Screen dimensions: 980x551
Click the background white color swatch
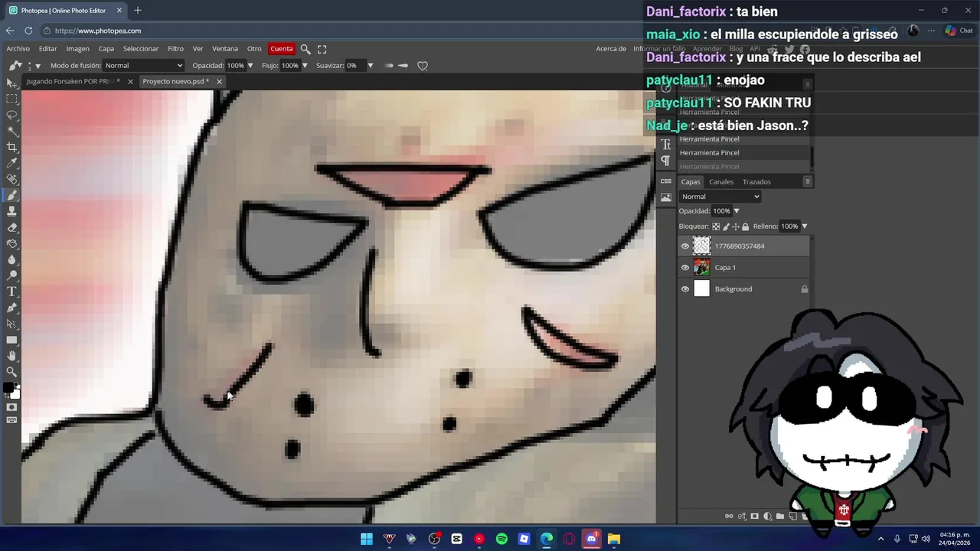15,393
